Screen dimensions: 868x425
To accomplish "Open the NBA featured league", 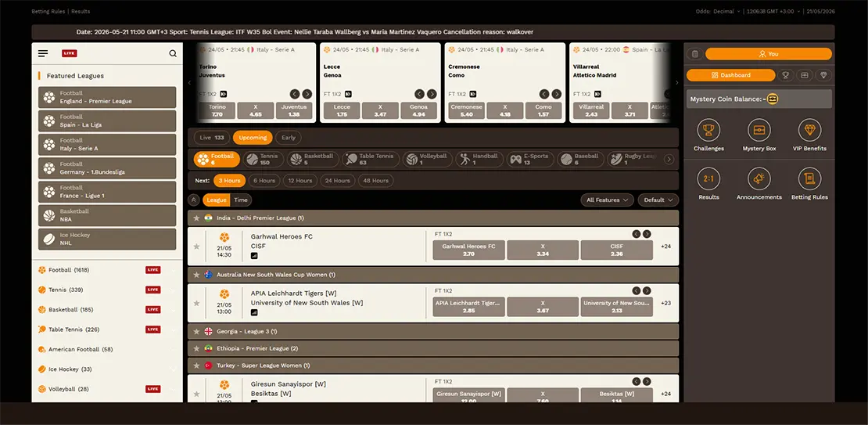I will pyautogui.click(x=107, y=215).
